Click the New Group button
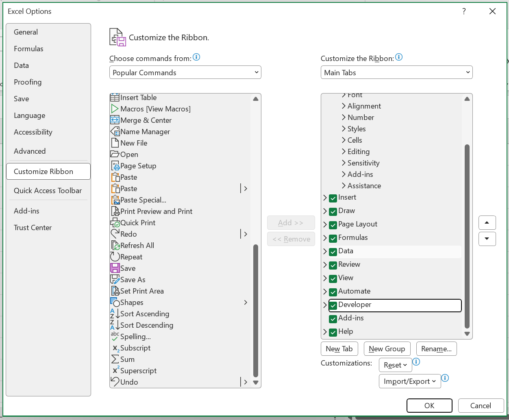Screen dimensions: 509x420 [387, 349]
